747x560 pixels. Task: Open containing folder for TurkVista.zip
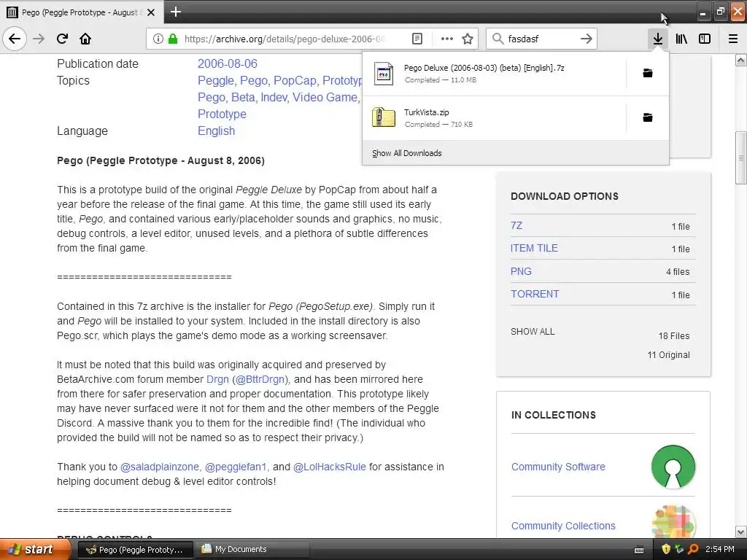click(648, 117)
